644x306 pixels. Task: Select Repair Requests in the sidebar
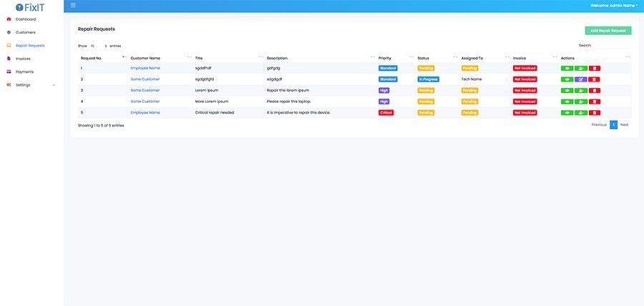(x=30, y=46)
